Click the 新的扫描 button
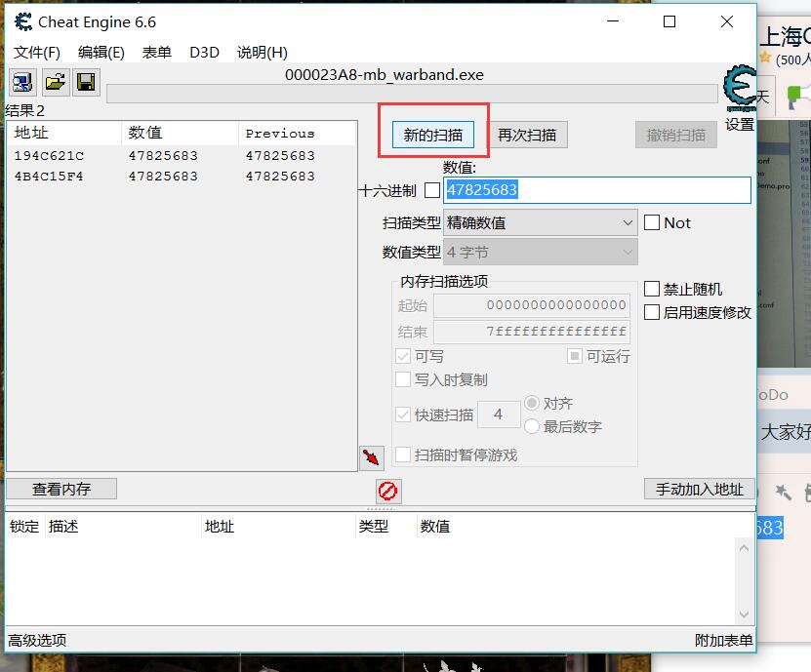Screen dimensions: 811x672 [433, 135]
